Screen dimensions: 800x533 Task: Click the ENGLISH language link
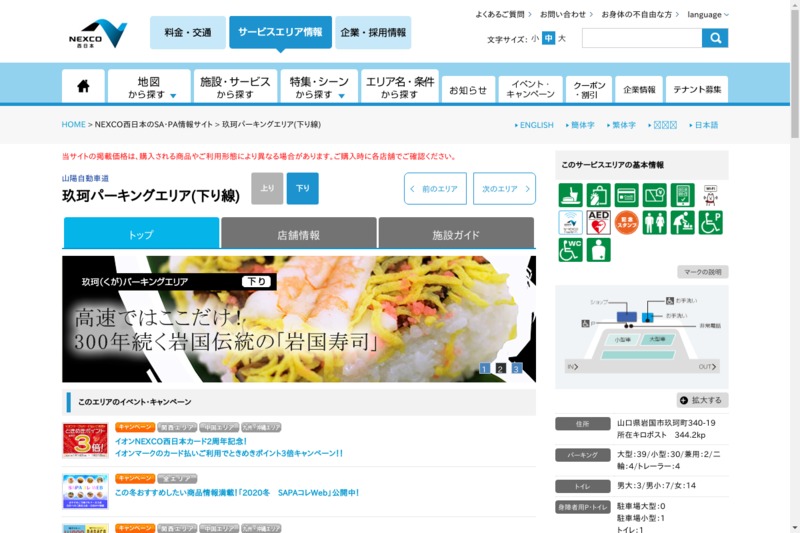(x=535, y=125)
